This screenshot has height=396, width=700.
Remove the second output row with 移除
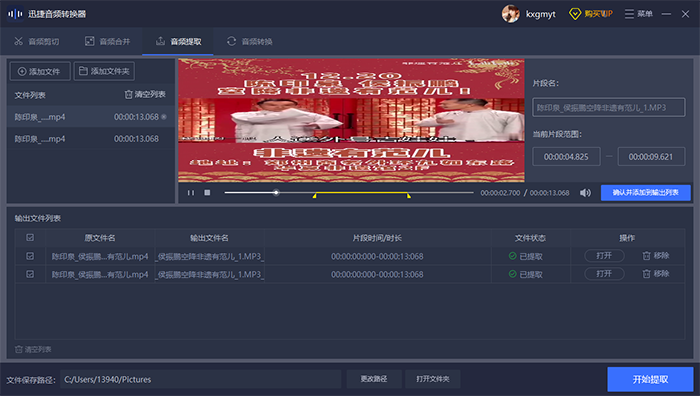(655, 274)
